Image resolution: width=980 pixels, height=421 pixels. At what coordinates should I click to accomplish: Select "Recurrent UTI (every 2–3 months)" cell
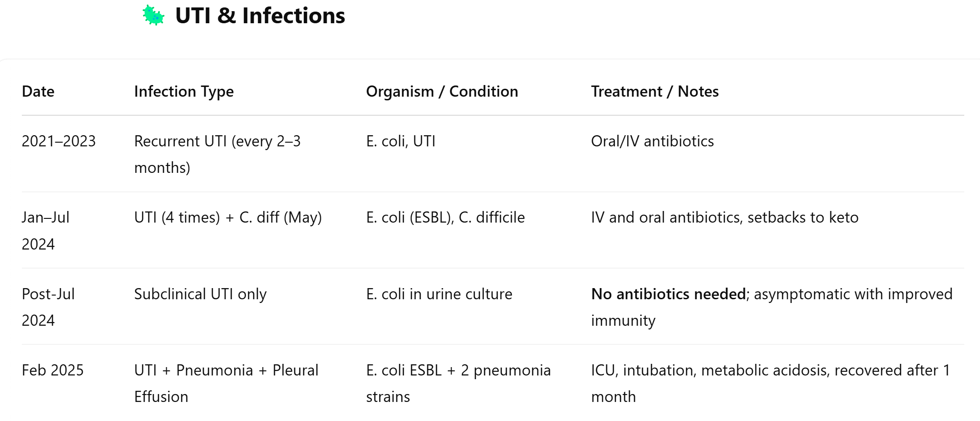pos(217,154)
